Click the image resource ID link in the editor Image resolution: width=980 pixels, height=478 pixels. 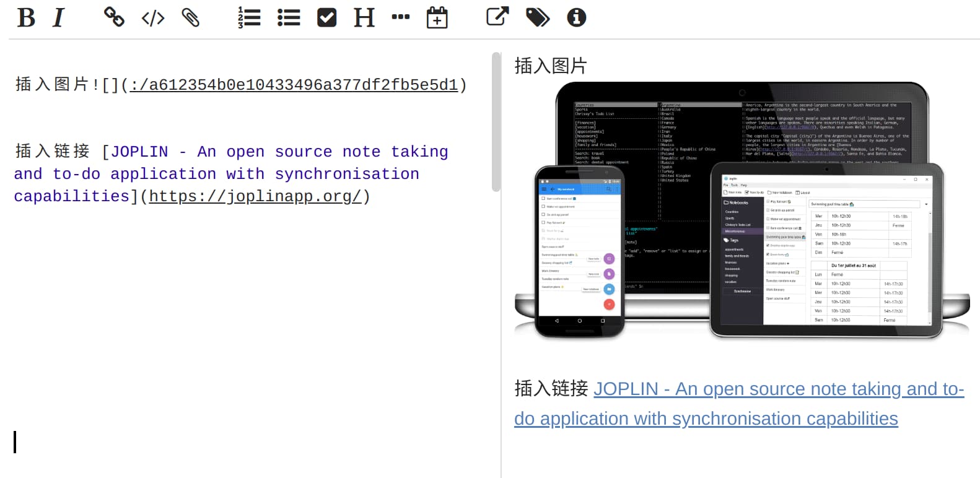(x=294, y=85)
